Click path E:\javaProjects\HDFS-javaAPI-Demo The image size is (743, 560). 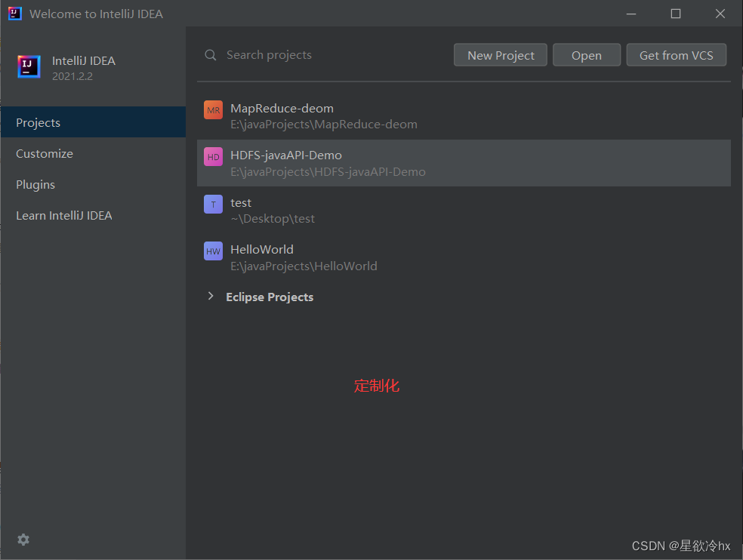point(328,172)
